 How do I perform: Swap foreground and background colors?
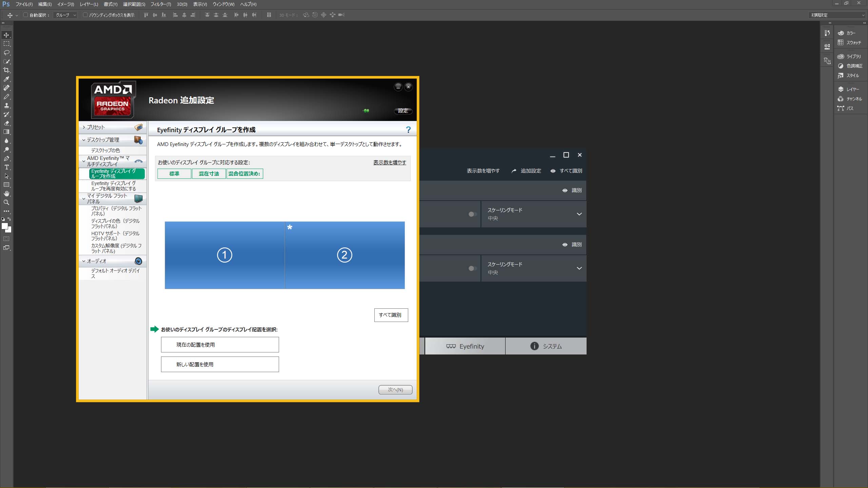[x=9, y=219]
